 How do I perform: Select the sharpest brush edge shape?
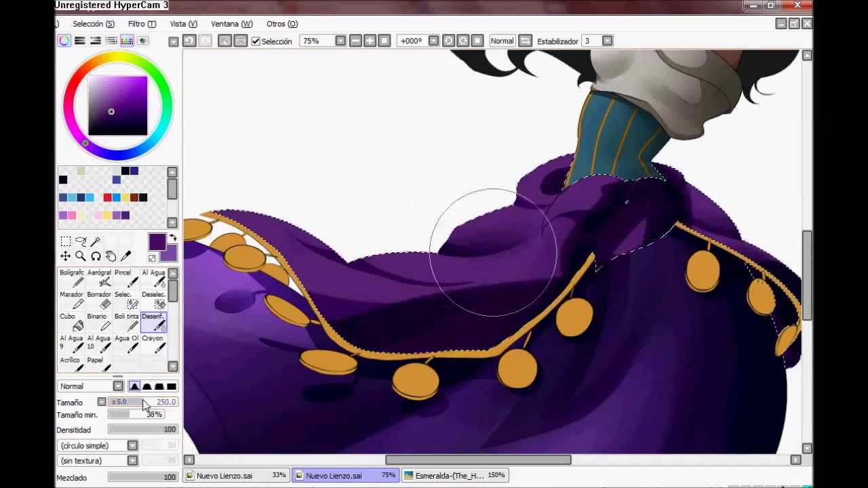pyautogui.click(x=134, y=386)
